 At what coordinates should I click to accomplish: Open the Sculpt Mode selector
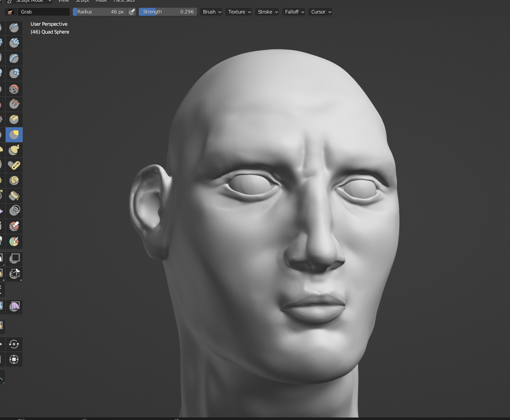[29, 1]
